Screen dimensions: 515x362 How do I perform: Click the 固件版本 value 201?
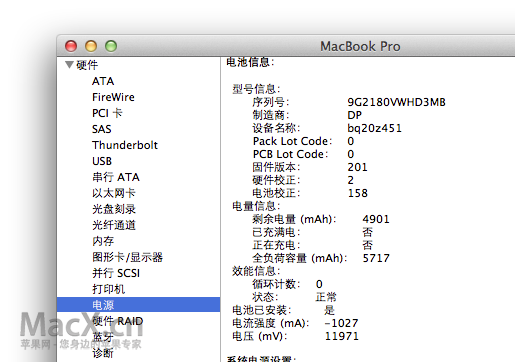coord(357,167)
